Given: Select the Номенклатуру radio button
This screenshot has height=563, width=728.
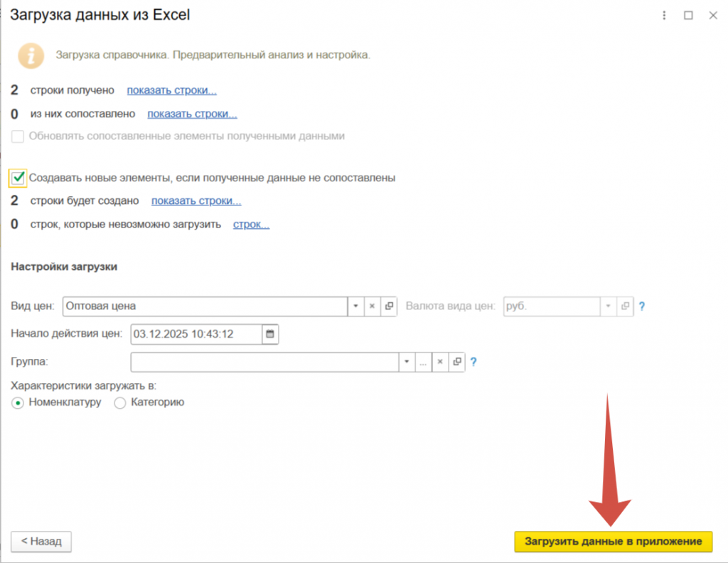Looking at the screenshot, I should (18, 403).
